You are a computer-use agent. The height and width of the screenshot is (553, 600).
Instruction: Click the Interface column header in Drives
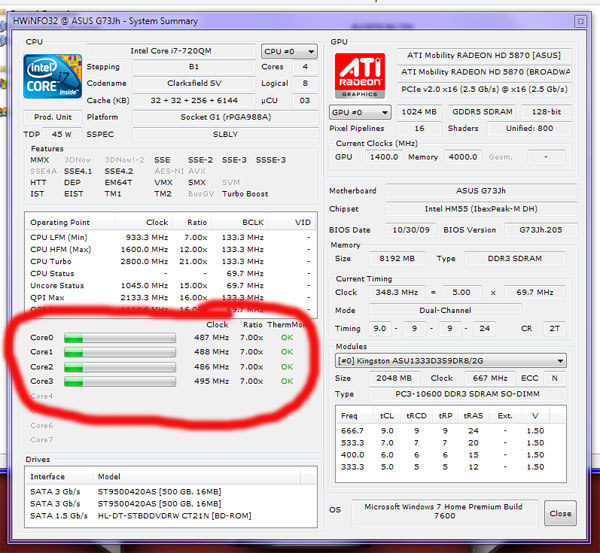60,476
